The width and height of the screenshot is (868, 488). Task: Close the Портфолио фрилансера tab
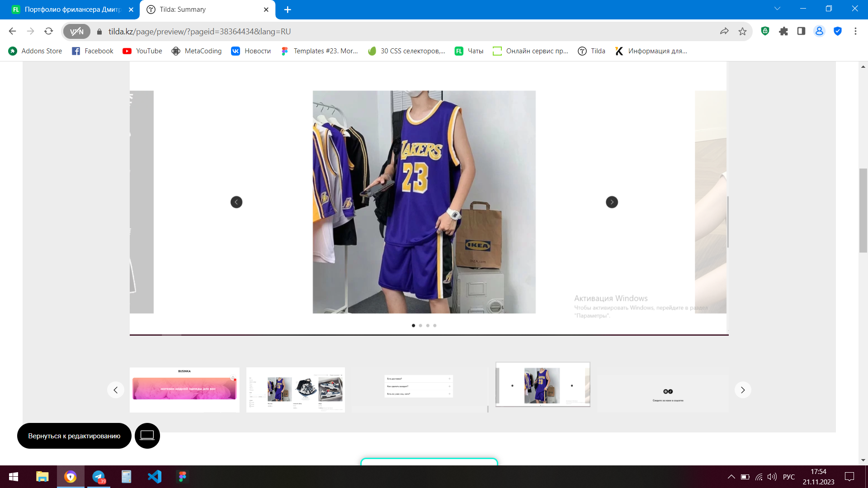pyautogui.click(x=131, y=9)
